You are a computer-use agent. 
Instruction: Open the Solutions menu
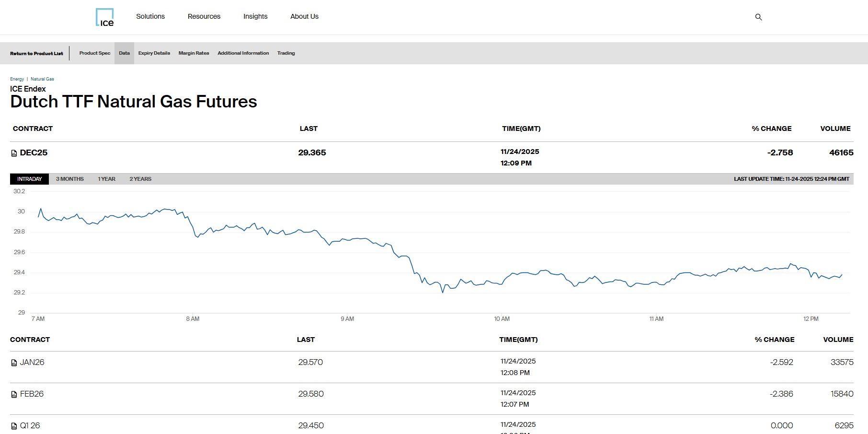pos(150,16)
